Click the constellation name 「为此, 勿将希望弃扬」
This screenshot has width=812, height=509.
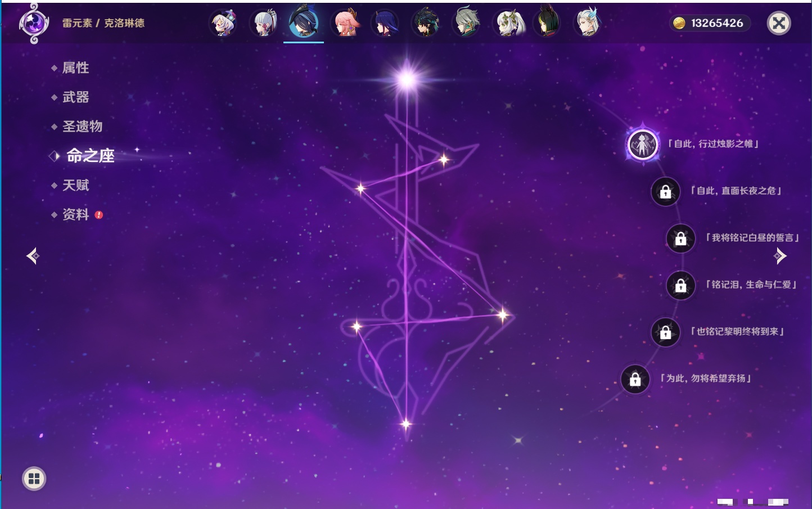[x=706, y=379]
